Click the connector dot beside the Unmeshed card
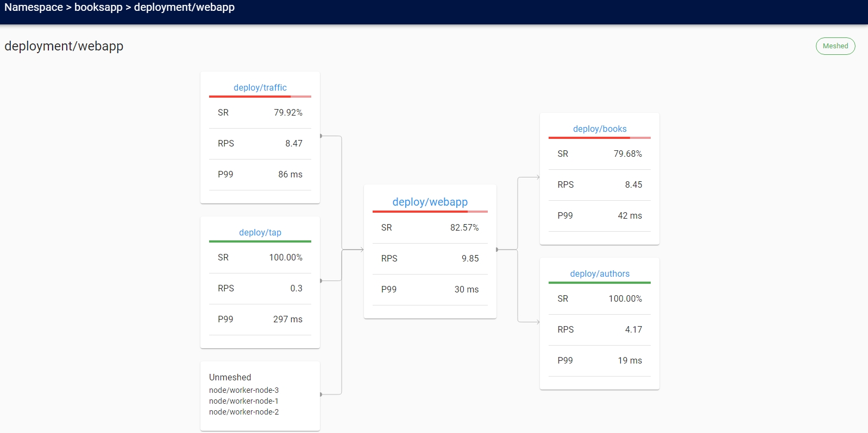This screenshot has height=433, width=868. pos(321,394)
